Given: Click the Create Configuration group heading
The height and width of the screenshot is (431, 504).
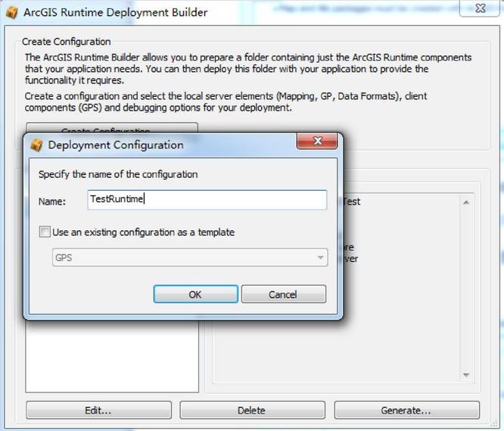Looking at the screenshot, I should pyautogui.click(x=66, y=42).
